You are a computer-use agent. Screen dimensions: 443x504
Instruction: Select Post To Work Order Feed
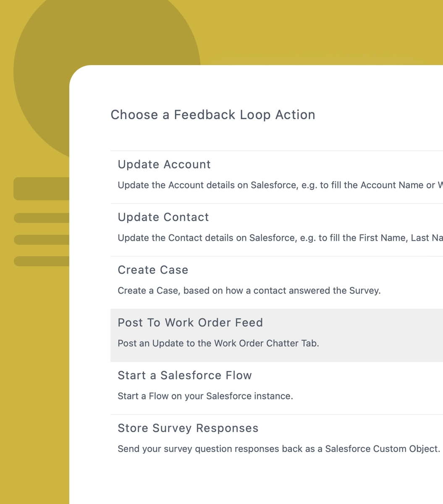pyautogui.click(x=190, y=323)
